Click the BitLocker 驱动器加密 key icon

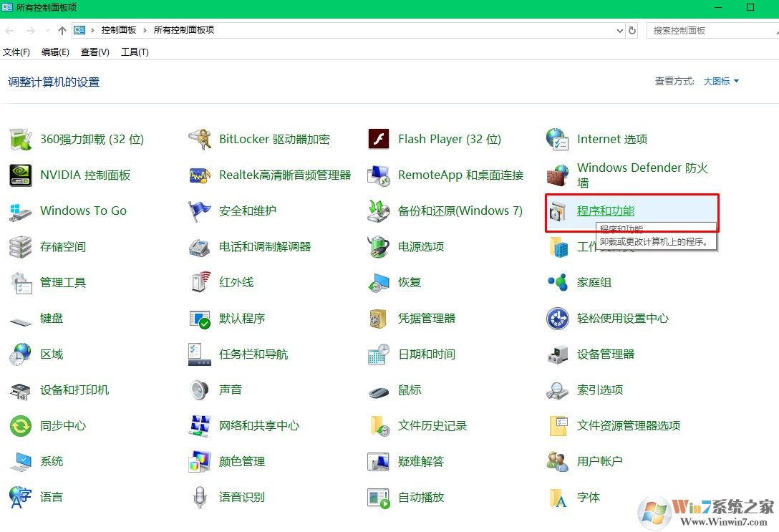pos(200,140)
